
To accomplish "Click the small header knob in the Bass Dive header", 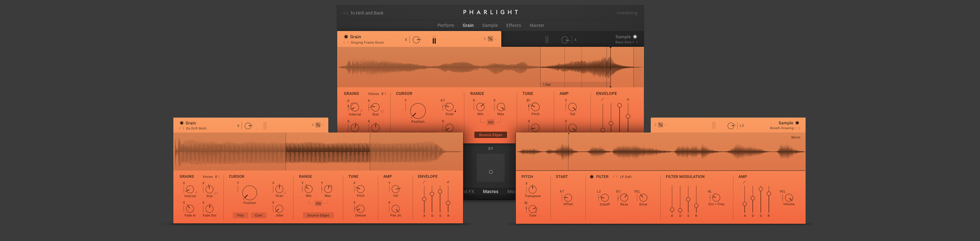I will click(565, 40).
